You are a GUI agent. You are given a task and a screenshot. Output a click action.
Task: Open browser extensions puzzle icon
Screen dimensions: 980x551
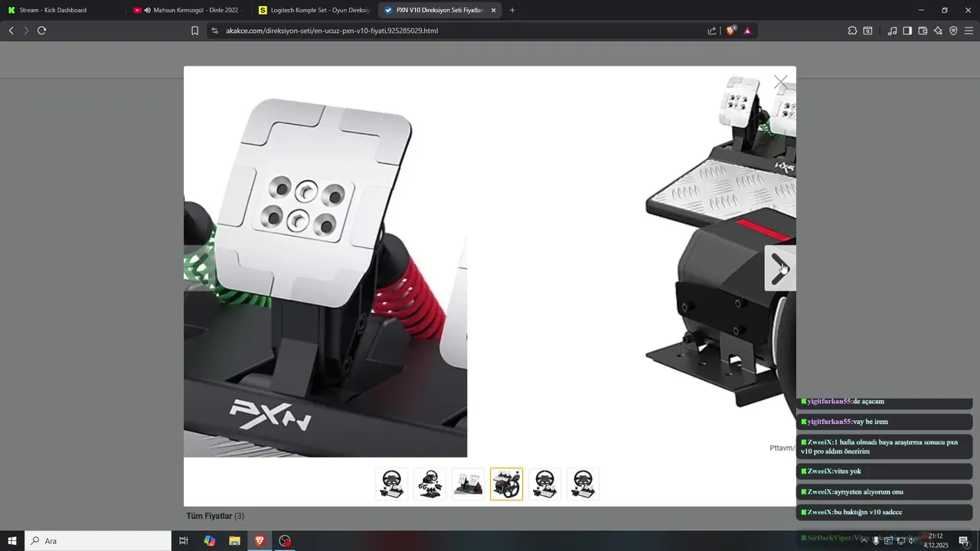point(852,31)
